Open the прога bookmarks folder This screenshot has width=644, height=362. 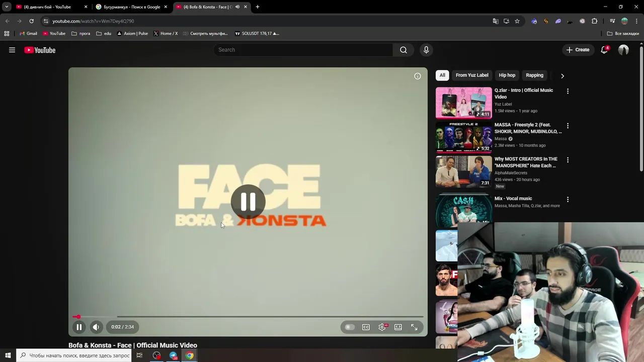[81, 34]
